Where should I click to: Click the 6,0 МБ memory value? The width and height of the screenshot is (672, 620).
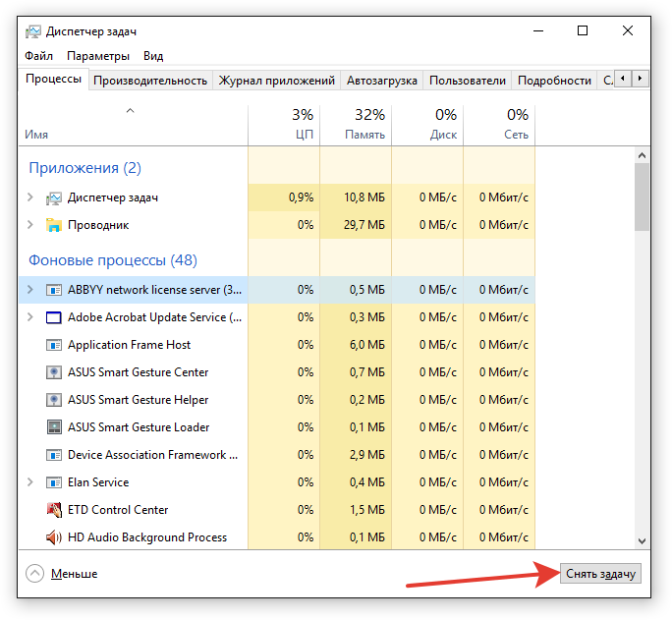[367, 345]
